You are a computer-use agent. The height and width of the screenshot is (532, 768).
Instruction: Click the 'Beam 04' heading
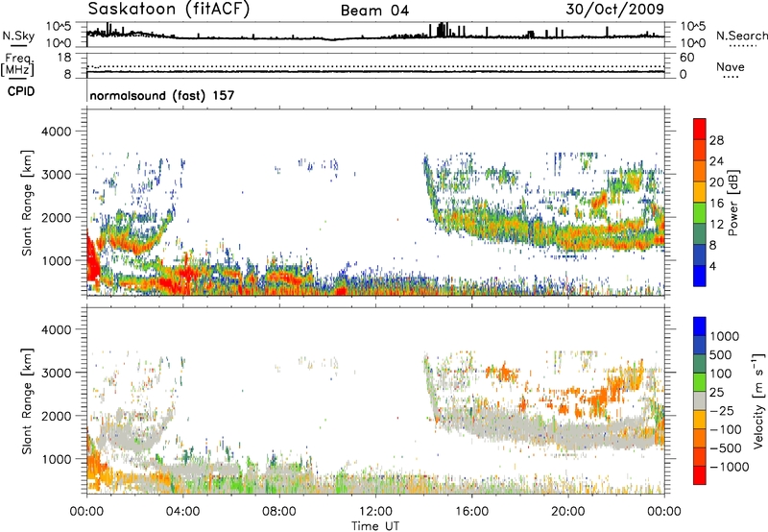point(374,11)
